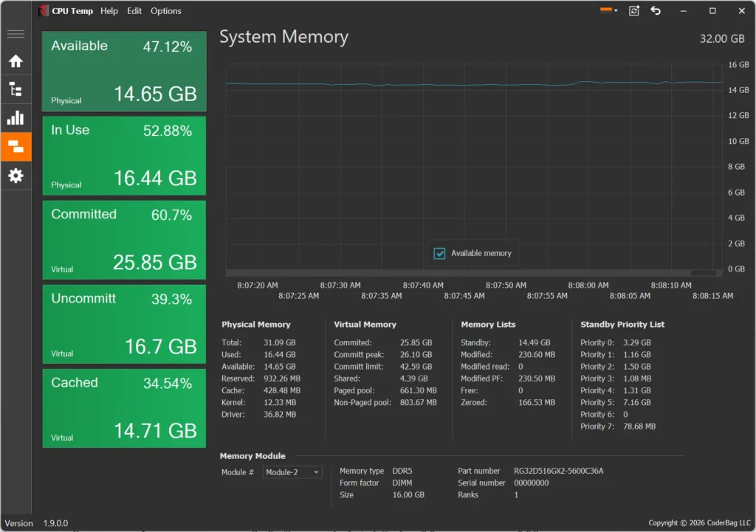756x532 pixels.
Task: Click the 32.00 GB total label
Action: pos(722,38)
